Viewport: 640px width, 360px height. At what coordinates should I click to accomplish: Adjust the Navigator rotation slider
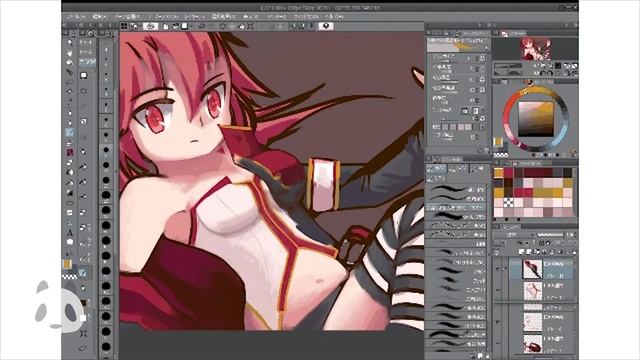coord(508,72)
